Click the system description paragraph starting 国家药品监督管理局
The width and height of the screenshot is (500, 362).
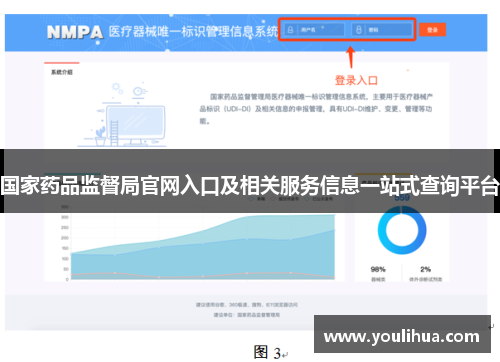tap(316, 109)
